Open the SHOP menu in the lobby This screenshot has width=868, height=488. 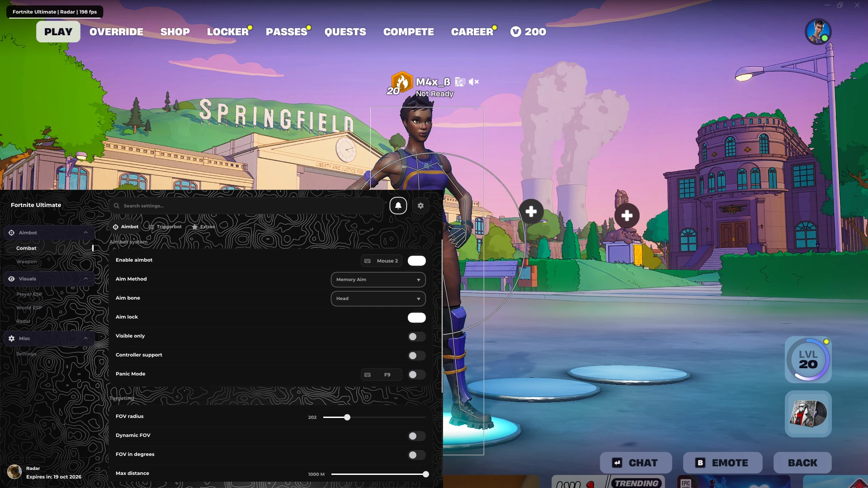175,32
